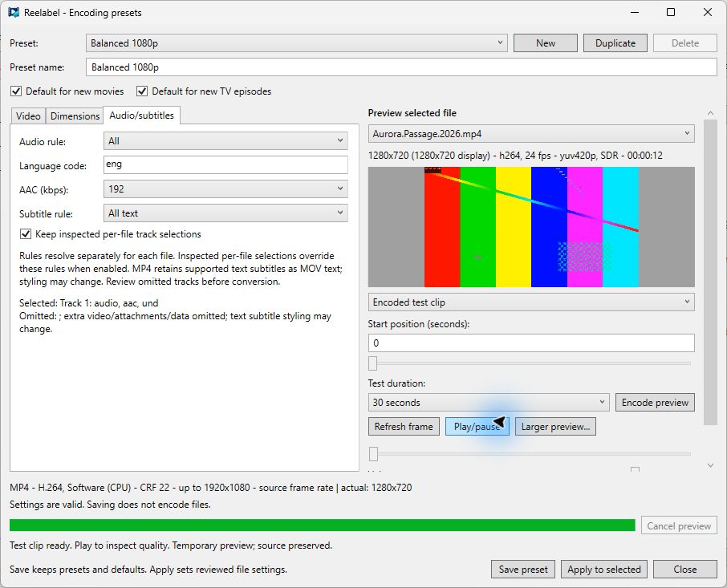Screen dimensions: 727x588
Task: Open the preview file dropdown Aurora.Passage.2026.mp4
Action: 531,134
